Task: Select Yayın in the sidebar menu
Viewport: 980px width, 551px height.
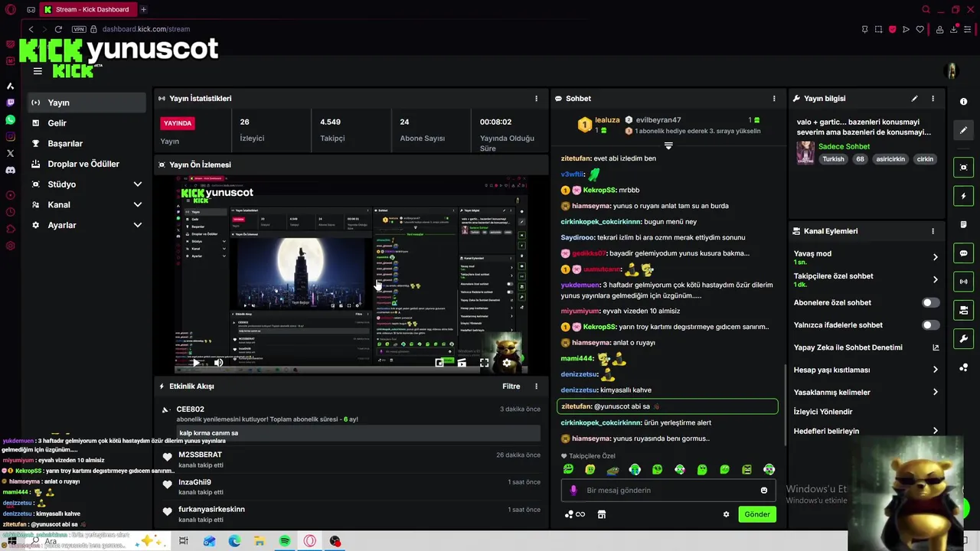Action: click(87, 103)
